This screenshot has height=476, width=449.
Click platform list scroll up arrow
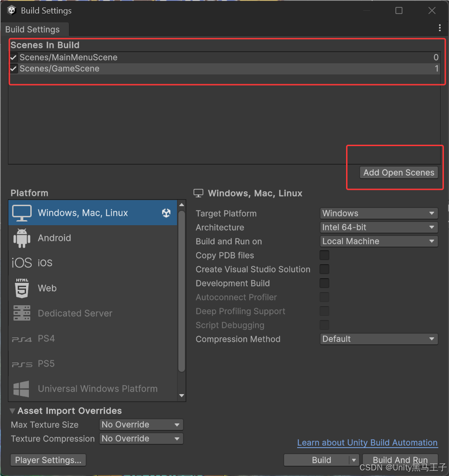tap(182, 205)
